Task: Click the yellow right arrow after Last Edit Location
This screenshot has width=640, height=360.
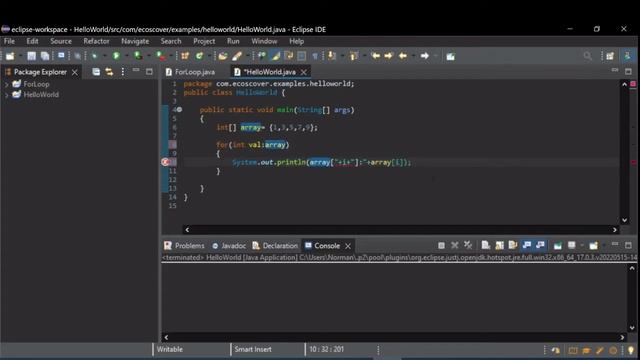Action: coord(389,56)
